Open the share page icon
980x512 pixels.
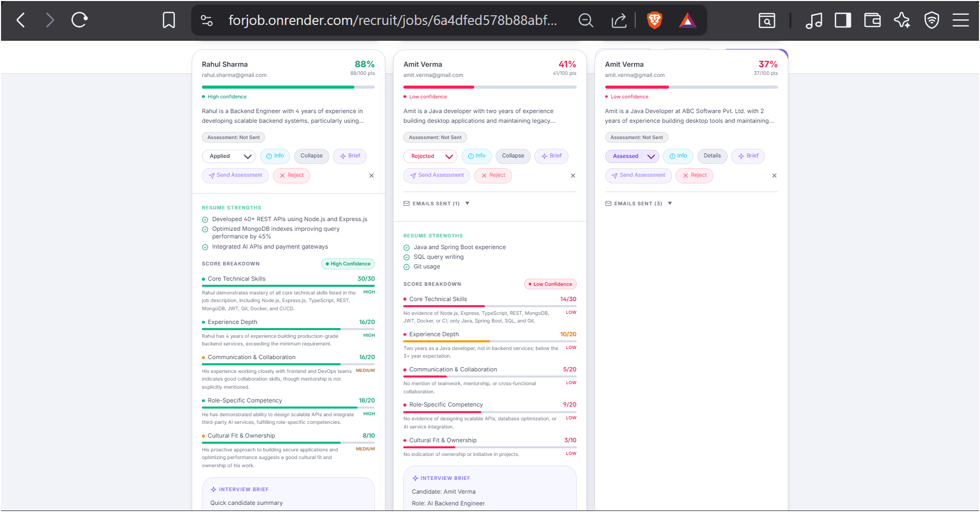pyautogui.click(x=618, y=20)
